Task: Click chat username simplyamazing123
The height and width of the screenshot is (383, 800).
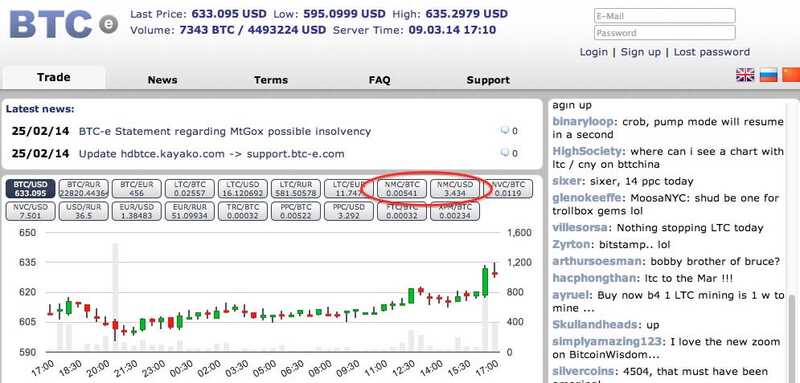Action: tap(607, 342)
